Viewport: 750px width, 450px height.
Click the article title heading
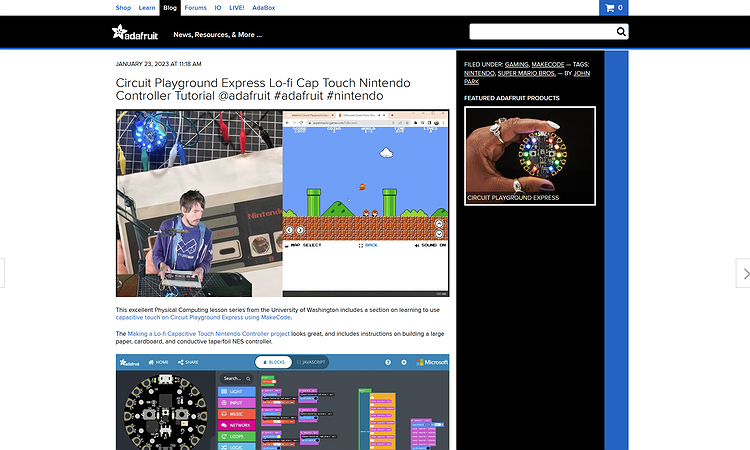click(x=263, y=89)
